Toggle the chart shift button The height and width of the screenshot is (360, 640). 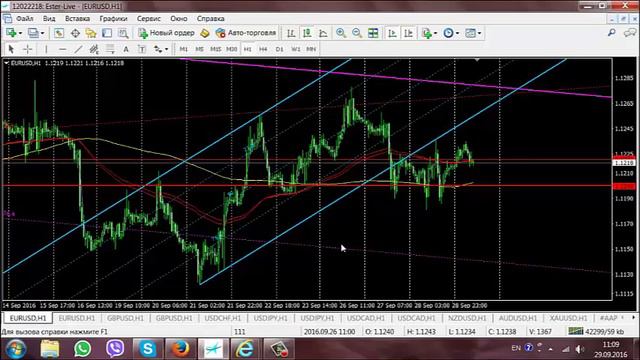pos(408,33)
